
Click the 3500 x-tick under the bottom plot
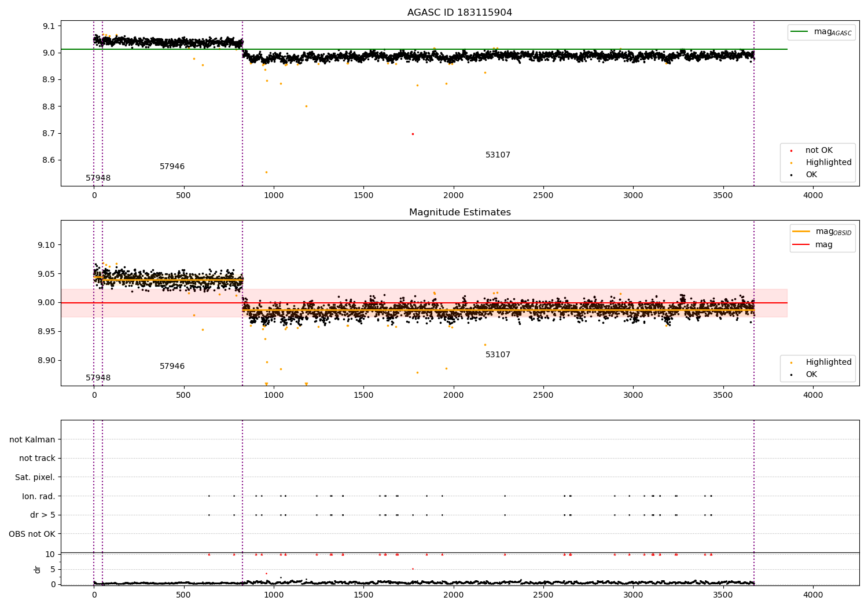tap(723, 595)
